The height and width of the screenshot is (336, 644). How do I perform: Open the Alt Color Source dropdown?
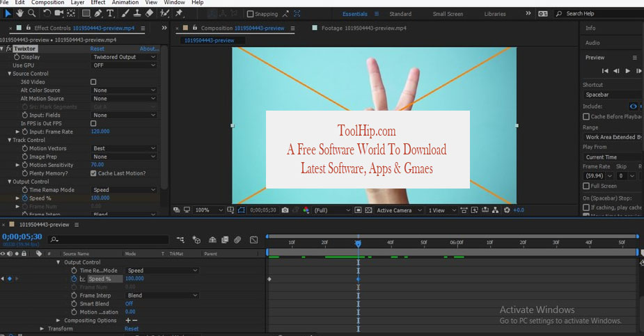pos(124,90)
